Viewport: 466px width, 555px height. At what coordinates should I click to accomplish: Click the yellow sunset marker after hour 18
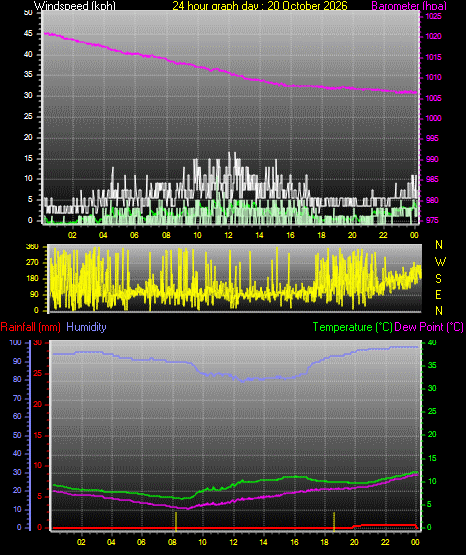coord(334,521)
